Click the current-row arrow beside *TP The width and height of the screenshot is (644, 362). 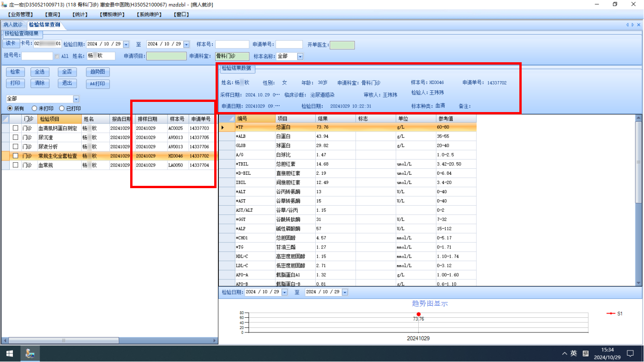223,127
